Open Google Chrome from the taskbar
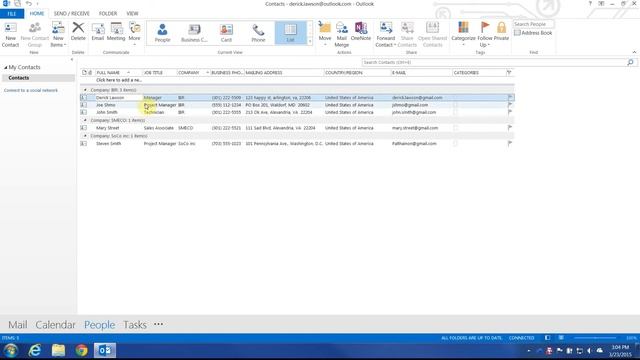Image resolution: width=640 pixels, height=360 pixels. pyautogui.click(x=81, y=350)
